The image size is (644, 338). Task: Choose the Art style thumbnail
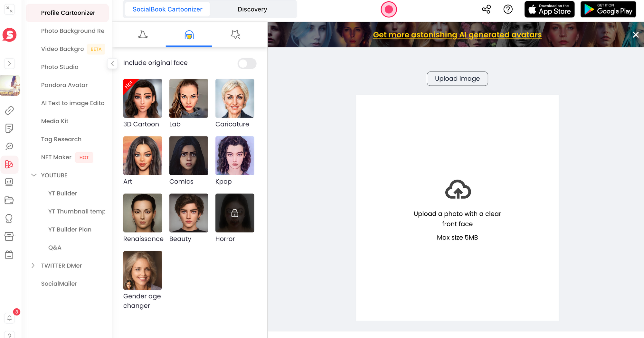click(x=143, y=155)
